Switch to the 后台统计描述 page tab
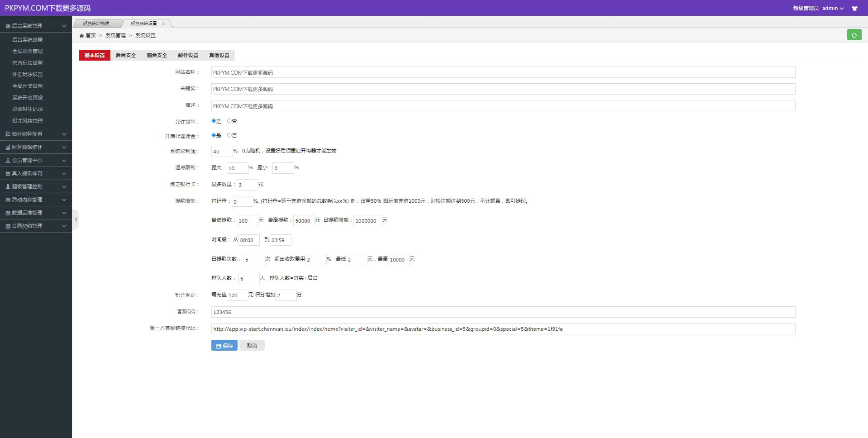868x438 pixels. [x=96, y=24]
